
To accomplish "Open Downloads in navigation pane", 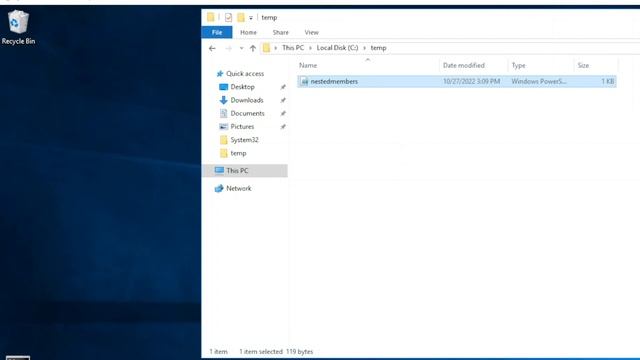I will [247, 100].
